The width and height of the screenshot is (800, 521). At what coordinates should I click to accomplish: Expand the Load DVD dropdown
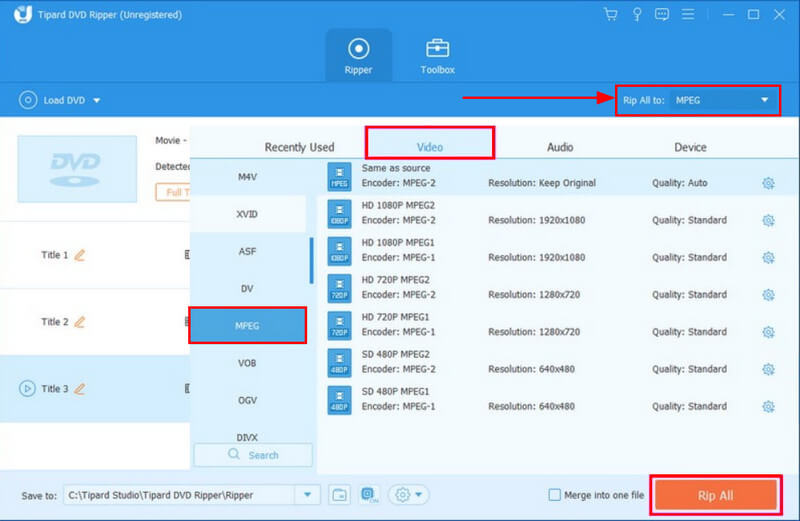coord(97,100)
